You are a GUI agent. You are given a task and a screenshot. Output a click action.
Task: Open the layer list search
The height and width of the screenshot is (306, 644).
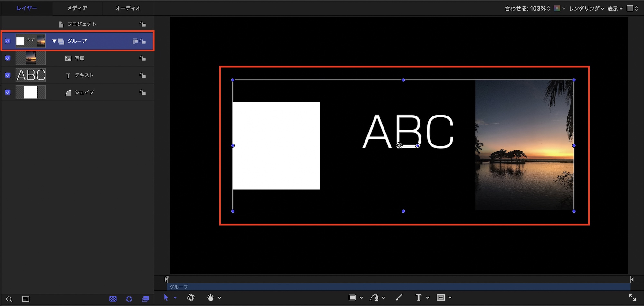click(9, 299)
